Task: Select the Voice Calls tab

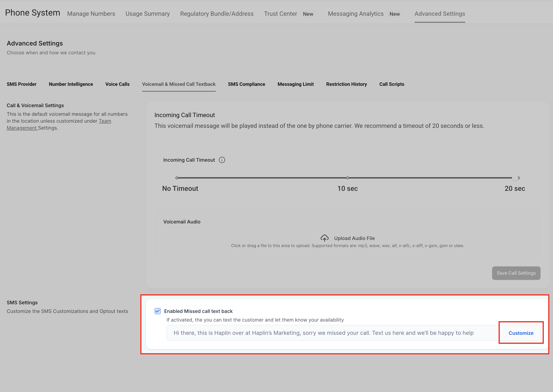Action: click(x=117, y=84)
